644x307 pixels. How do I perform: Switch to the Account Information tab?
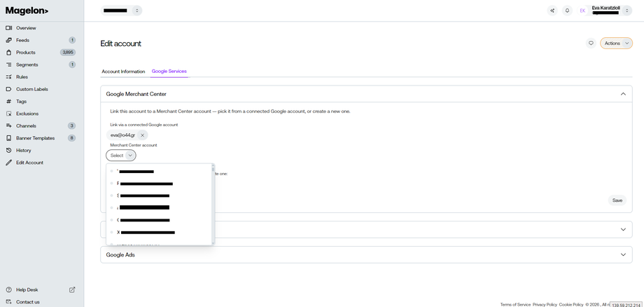click(x=123, y=71)
